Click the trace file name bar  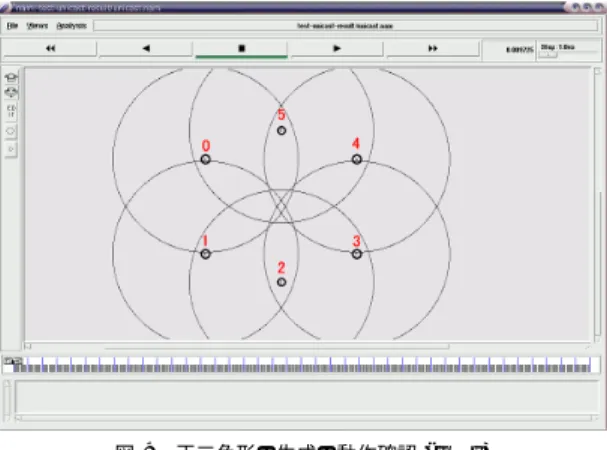point(345,26)
